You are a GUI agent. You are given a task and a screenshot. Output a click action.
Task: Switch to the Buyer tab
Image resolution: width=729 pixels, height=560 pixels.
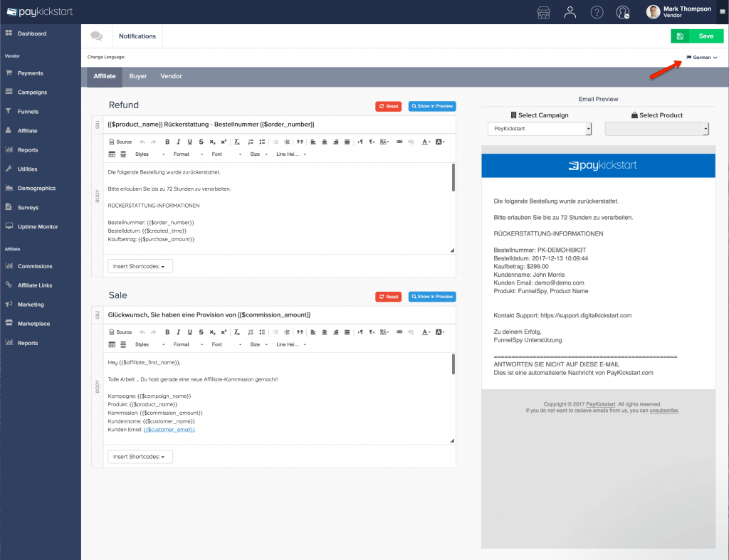138,77
